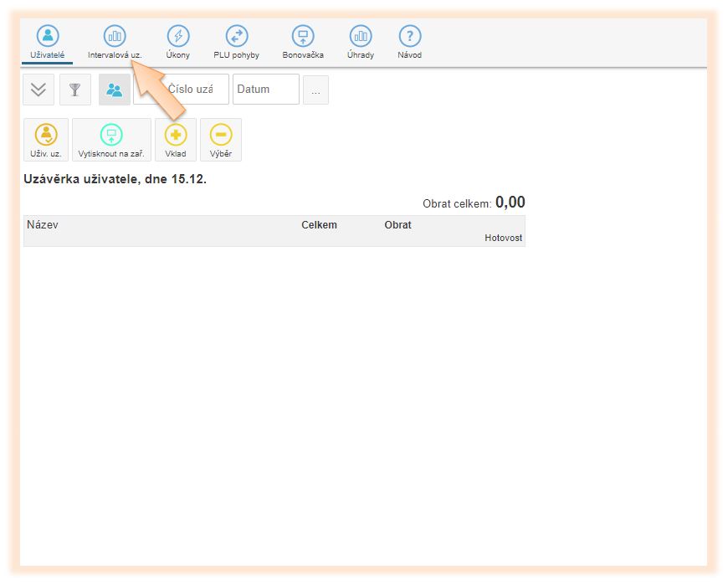Select the Obrat column header
728x585 pixels.
397,225
